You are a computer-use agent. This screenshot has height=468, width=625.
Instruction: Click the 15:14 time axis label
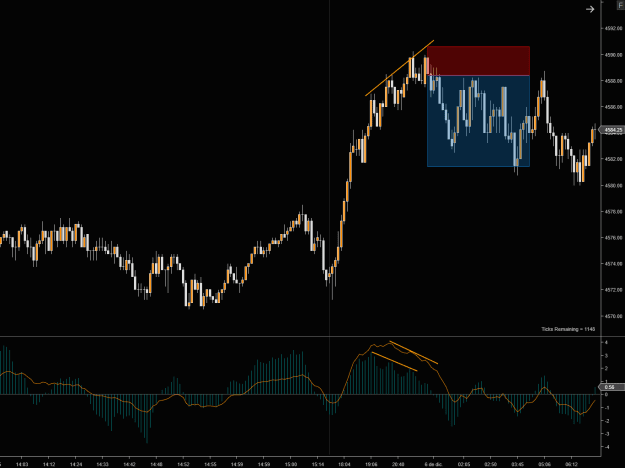[318, 464]
